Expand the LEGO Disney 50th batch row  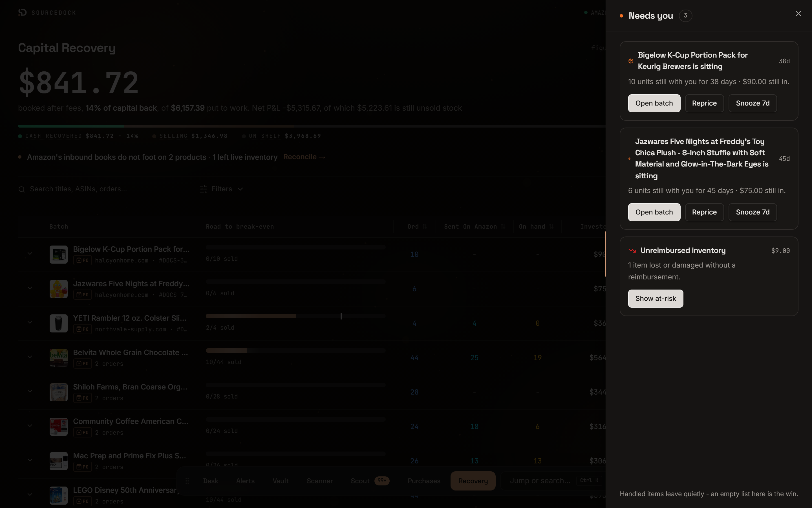coord(30,494)
